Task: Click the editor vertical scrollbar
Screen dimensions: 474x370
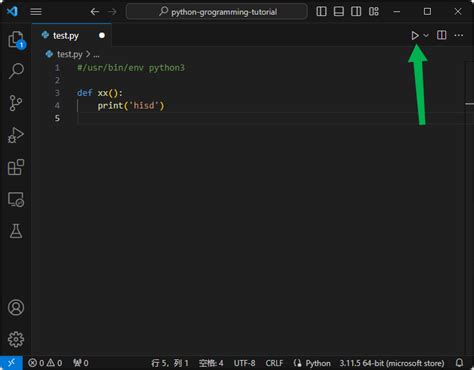Action: point(469,207)
